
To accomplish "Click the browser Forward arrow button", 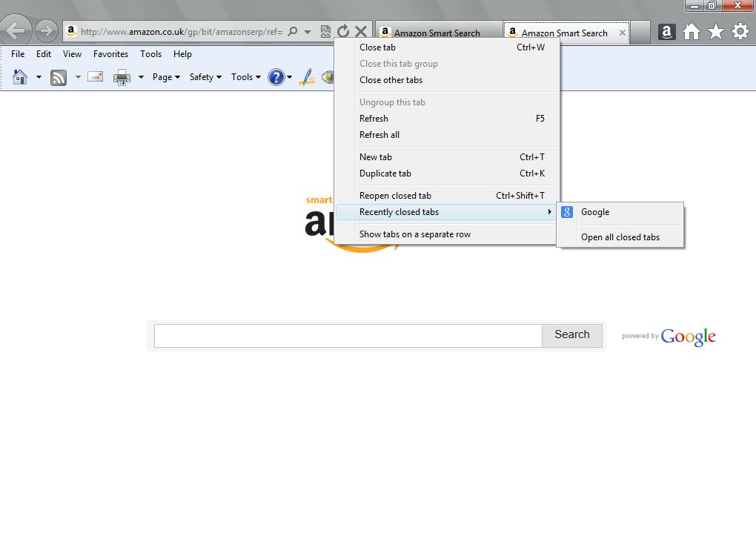I will click(46, 31).
